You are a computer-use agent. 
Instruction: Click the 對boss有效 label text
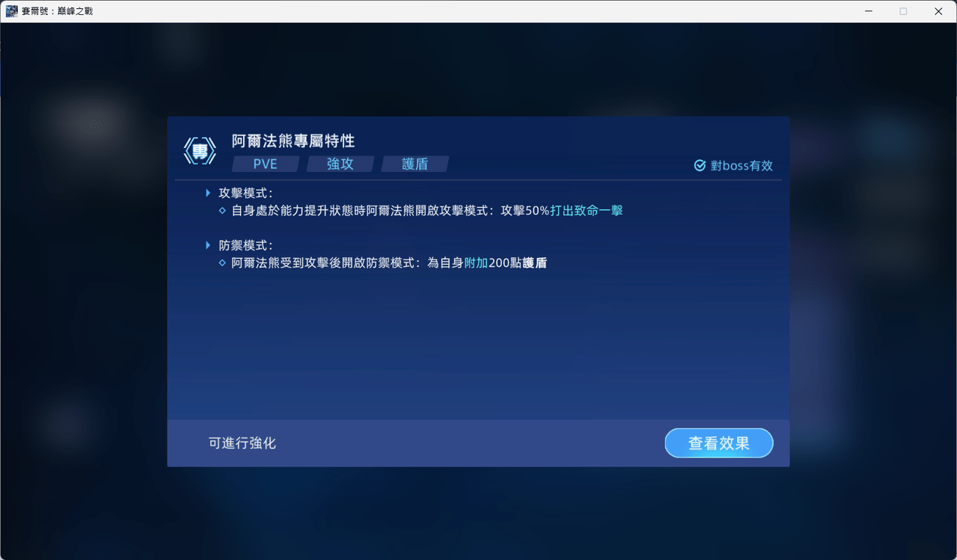pos(742,166)
